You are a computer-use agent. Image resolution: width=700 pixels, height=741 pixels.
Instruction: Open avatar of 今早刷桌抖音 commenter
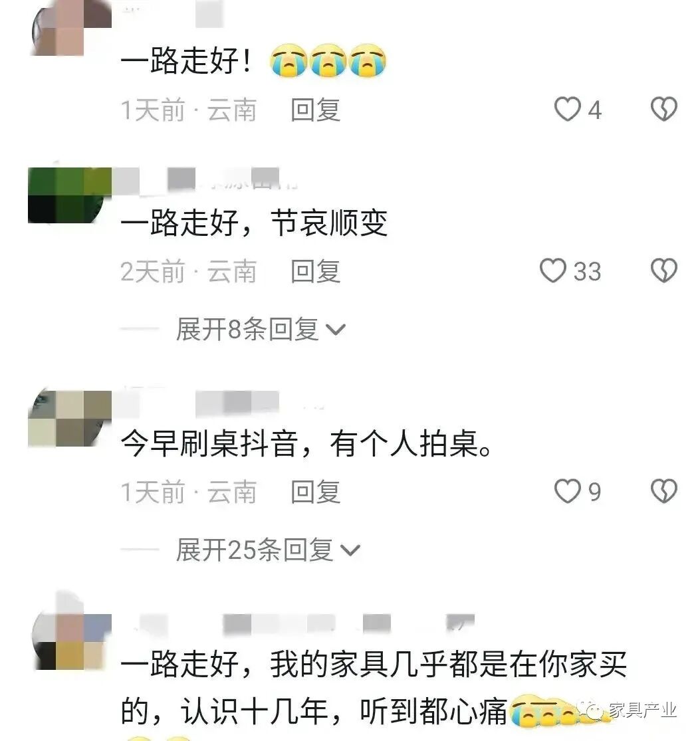[x=70, y=418]
